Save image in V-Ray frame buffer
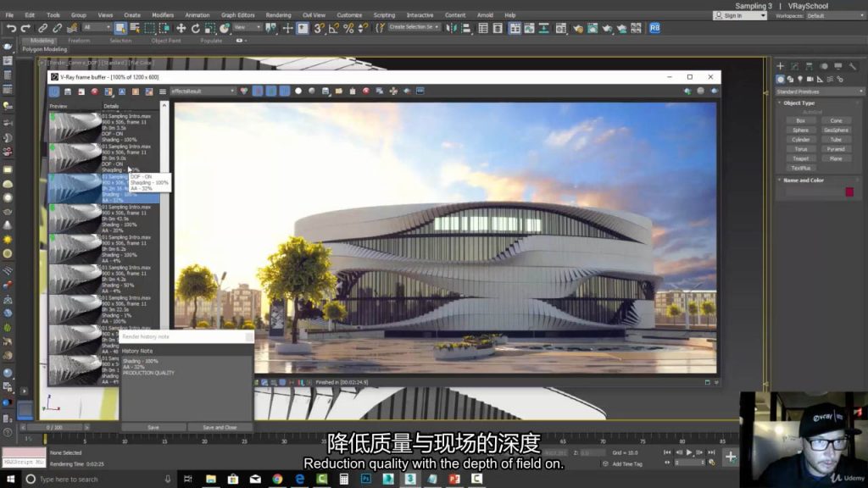 (x=68, y=91)
